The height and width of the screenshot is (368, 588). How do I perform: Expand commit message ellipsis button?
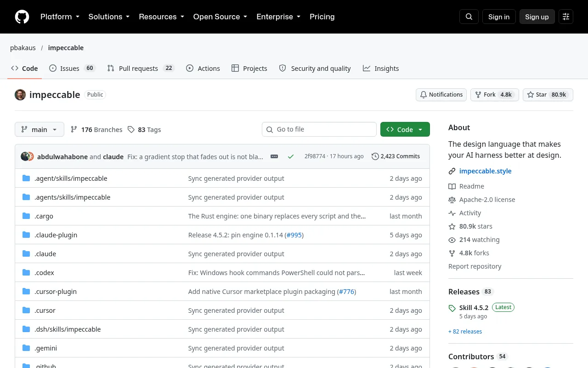click(274, 156)
